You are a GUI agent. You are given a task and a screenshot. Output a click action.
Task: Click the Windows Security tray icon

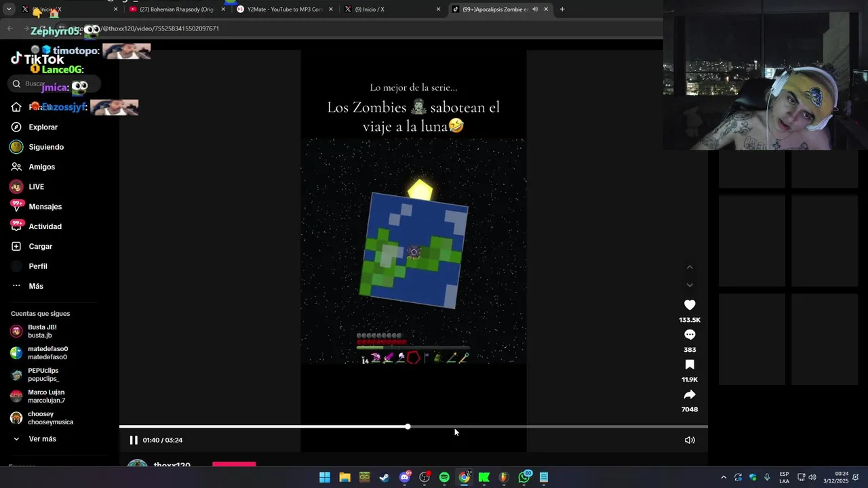point(753,477)
